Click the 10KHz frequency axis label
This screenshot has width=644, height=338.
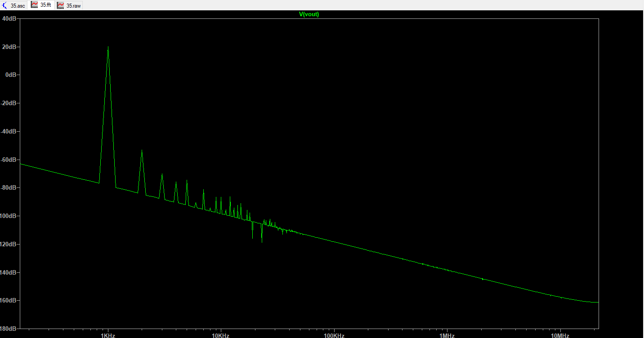[x=221, y=336]
